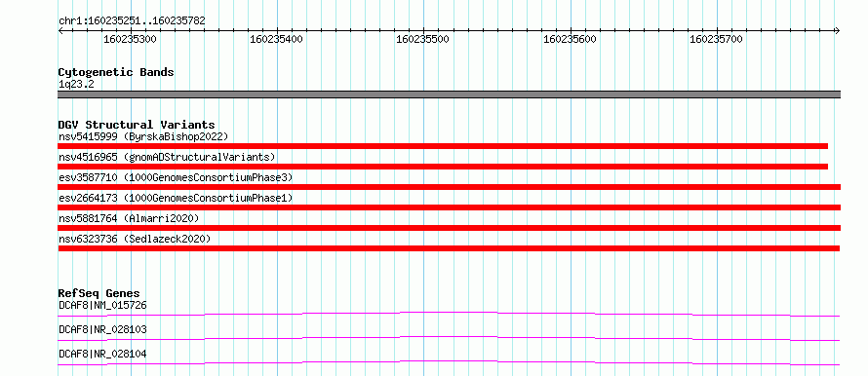
Task: Select the DGV Structural Variants track title
Action: (x=137, y=125)
